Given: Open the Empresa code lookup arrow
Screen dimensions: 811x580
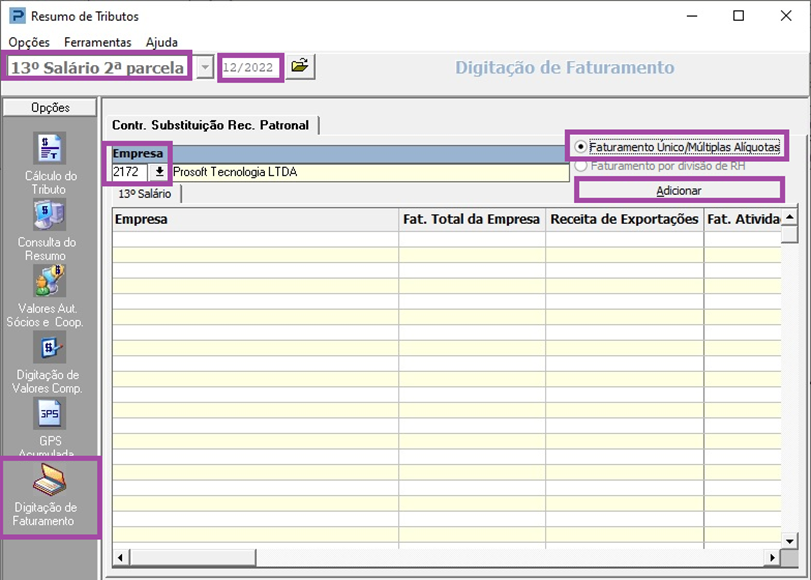Looking at the screenshot, I should (159, 172).
